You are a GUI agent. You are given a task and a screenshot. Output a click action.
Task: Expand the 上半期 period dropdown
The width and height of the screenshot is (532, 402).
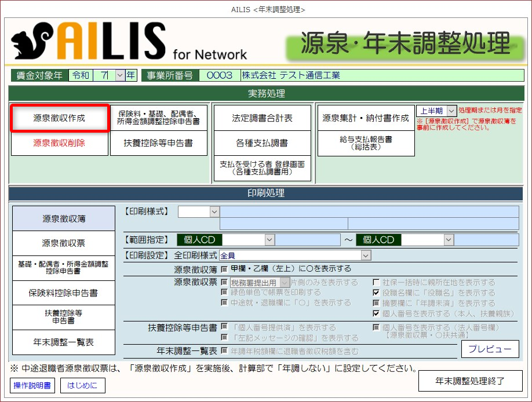[x=451, y=111]
